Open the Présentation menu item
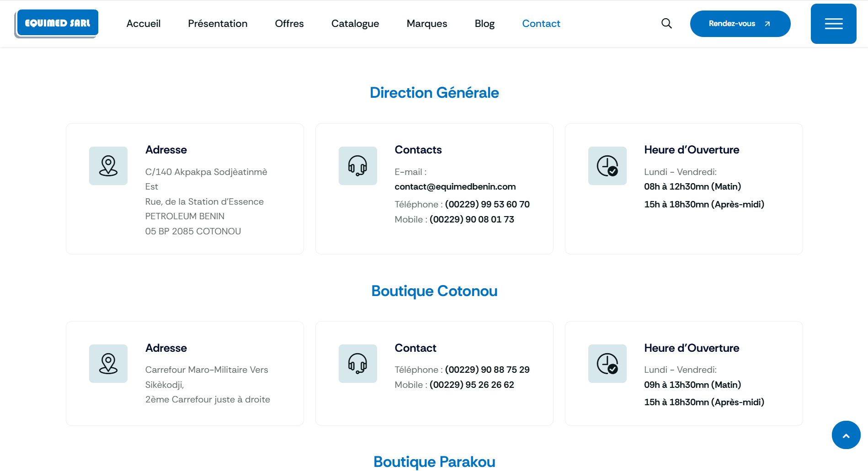The image size is (868, 471). tap(218, 23)
